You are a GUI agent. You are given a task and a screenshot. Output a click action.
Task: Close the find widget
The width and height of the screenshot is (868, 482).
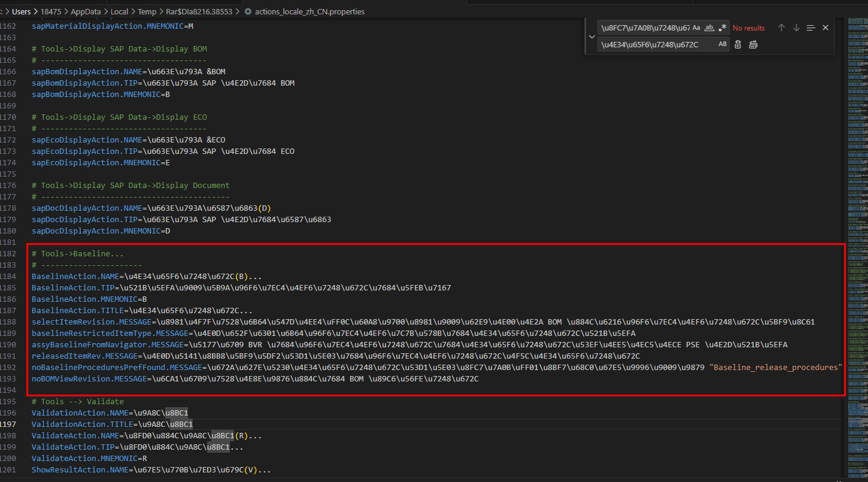coord(825,28)
